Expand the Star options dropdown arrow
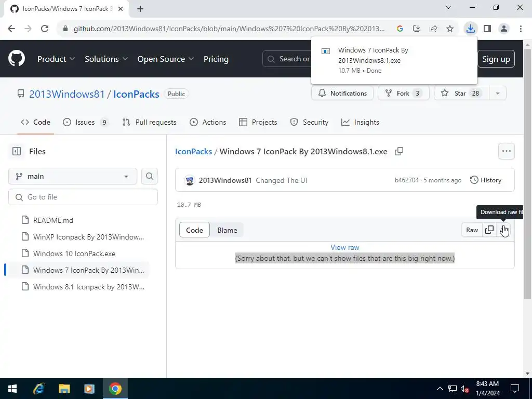This screenshot has height=399, width=532. coord(498,94)
